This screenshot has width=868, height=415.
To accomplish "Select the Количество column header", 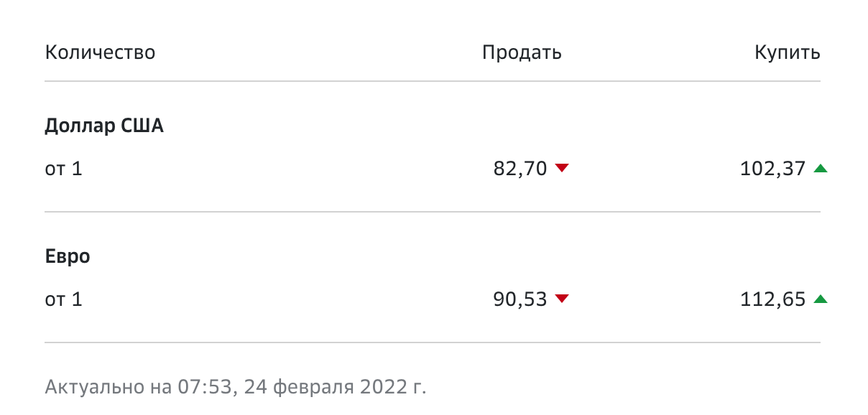I will click(x=100, y=52).
